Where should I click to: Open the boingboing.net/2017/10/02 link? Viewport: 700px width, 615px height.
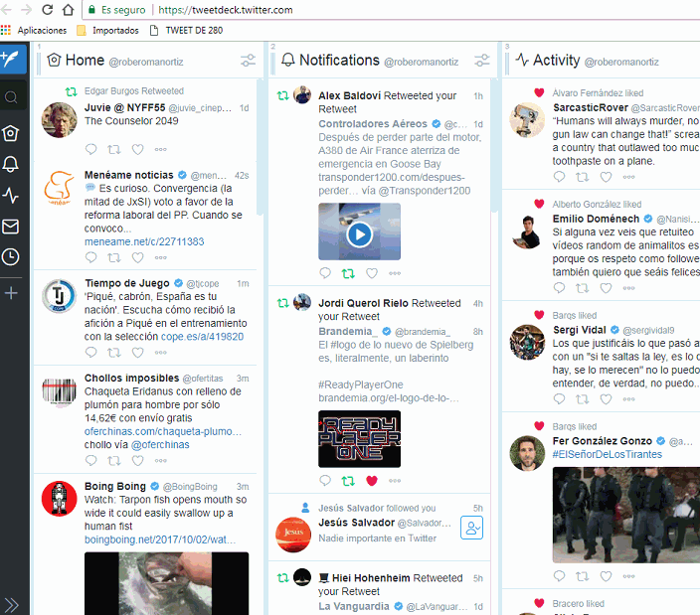click(x=160, y=539)
